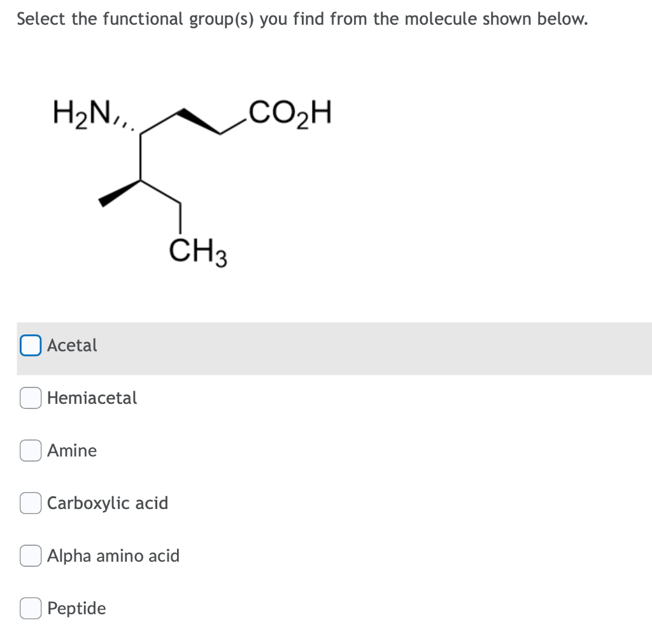This screenshot has width=652, height=644.
Task: Toggle the Peptide checkbox
Action: pyautogui.click(x=29, y=608)
